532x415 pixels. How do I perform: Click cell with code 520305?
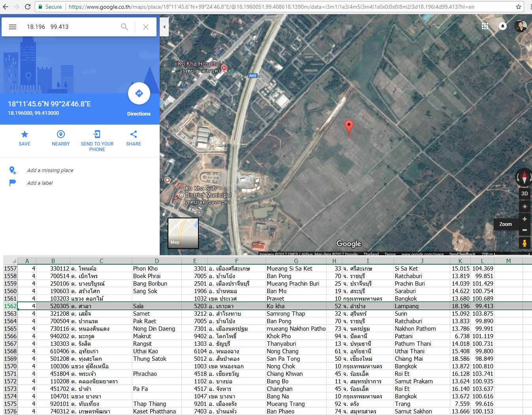pyautogui.click(x=53, y=306)
